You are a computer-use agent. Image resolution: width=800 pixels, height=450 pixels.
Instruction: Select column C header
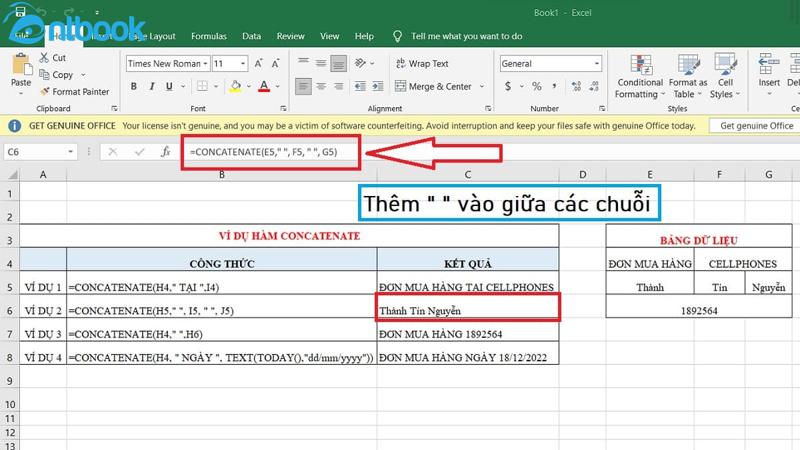(468, 174)
